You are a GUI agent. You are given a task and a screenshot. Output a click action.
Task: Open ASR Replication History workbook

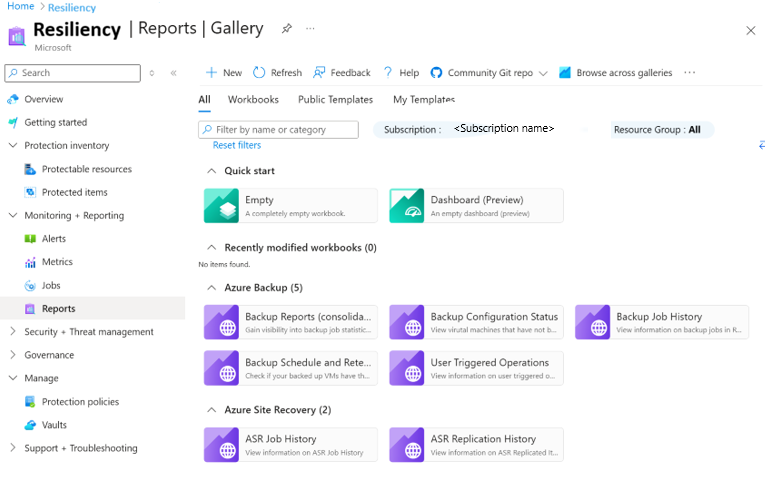pyautogui.click(x=476, y=445)
